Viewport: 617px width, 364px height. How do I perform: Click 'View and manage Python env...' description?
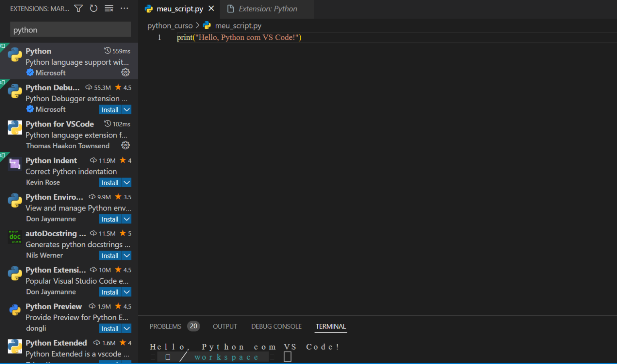click(x=78, y=208)
